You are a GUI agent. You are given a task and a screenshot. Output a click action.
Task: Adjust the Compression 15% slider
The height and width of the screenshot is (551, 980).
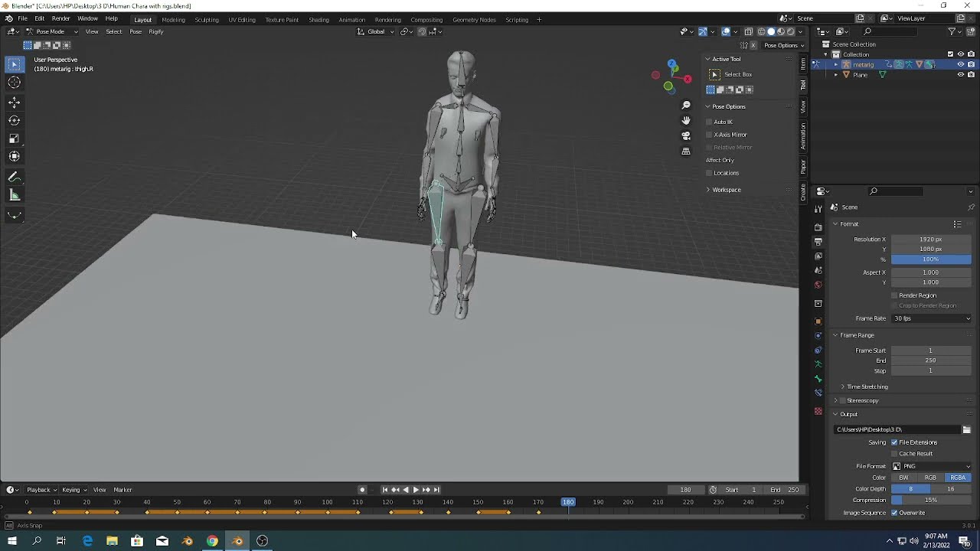tap(931, 500)
